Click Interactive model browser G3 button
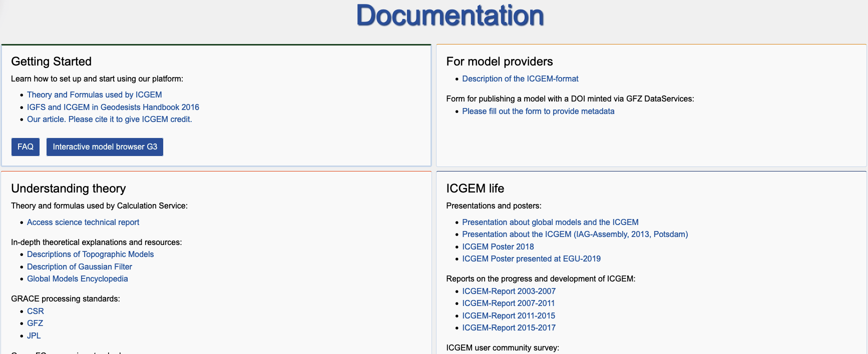This screenshot has height=354, width=868. tap(105, 147)
